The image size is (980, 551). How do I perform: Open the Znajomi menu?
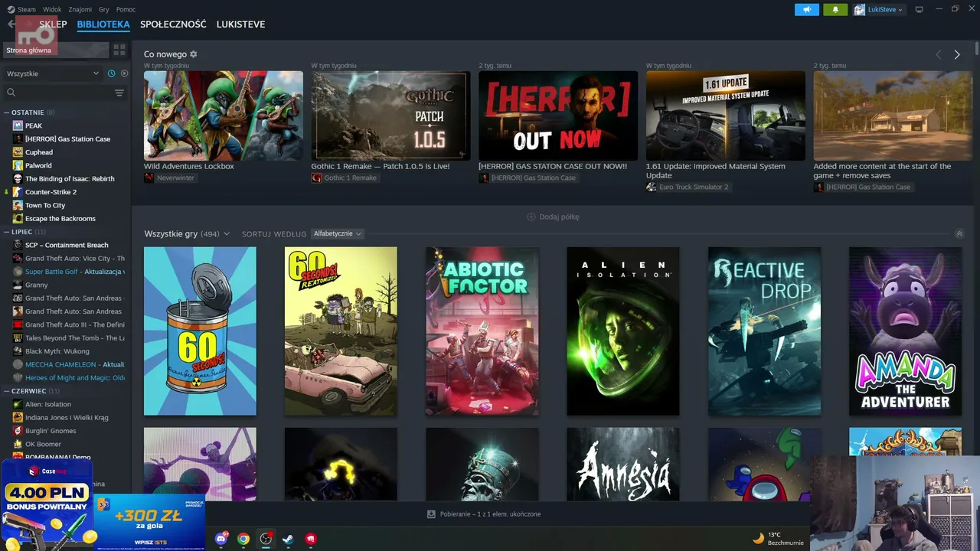tap(80, 9)
